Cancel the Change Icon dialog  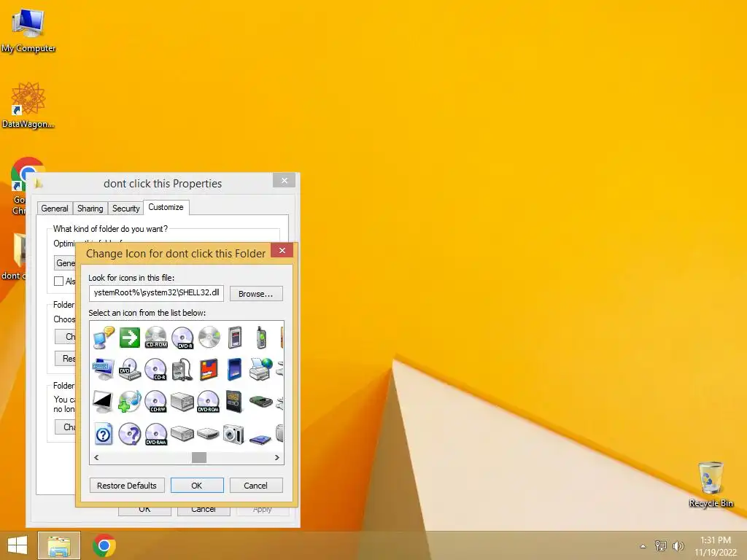click(x=256, y=485)
